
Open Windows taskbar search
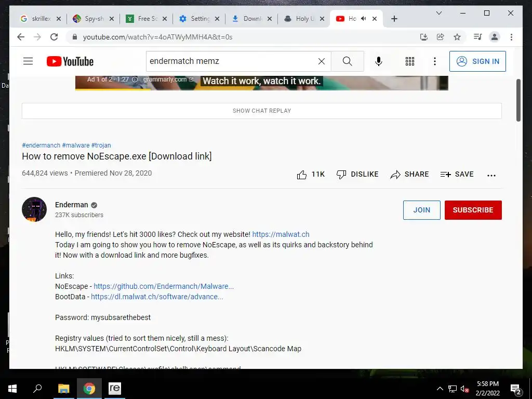pos(37,389)
